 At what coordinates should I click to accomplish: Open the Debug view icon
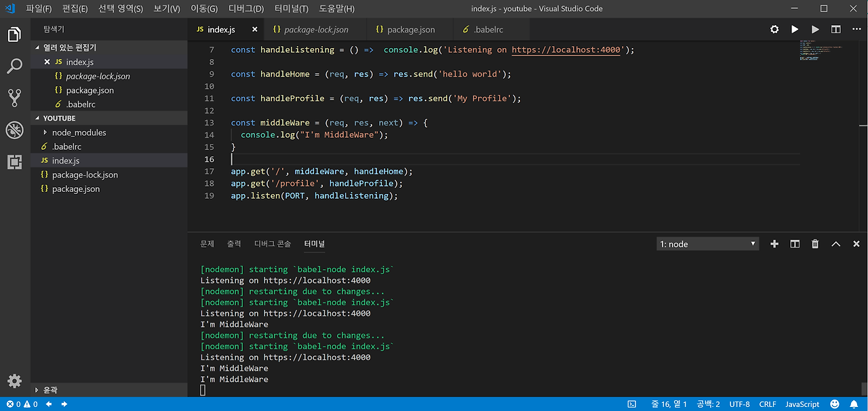pyautogui.click(x=14, y=130)
